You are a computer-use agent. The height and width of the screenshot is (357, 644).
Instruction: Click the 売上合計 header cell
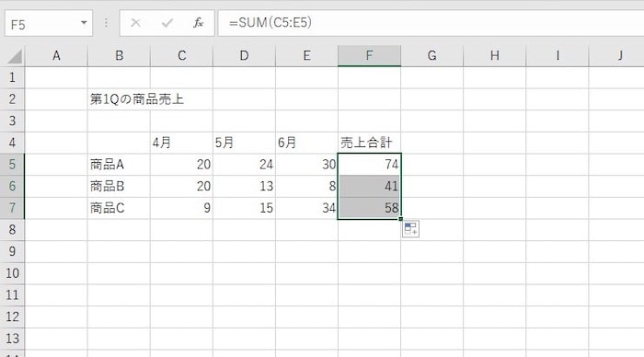pyautogui.click(x=369, y=143)
